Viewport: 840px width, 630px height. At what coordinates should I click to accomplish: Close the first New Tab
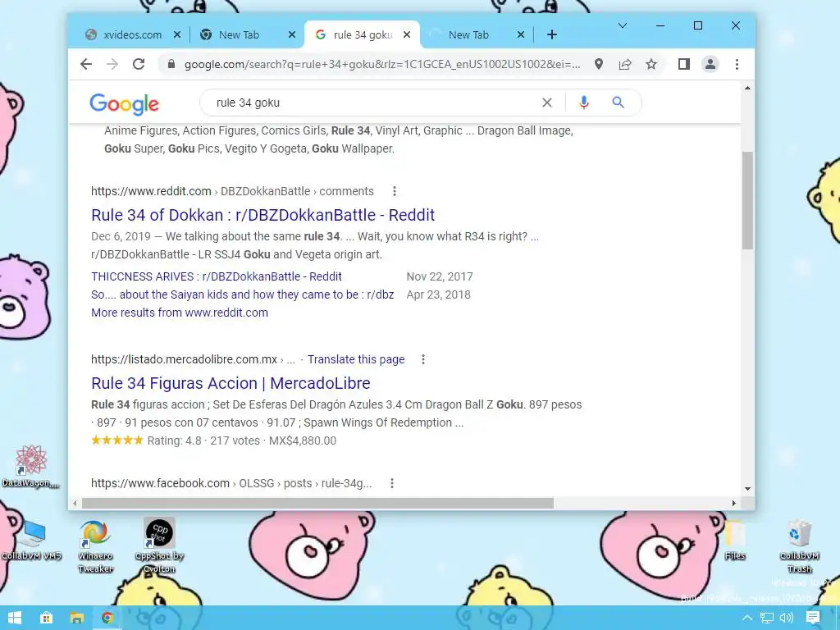tap(292, 34)
